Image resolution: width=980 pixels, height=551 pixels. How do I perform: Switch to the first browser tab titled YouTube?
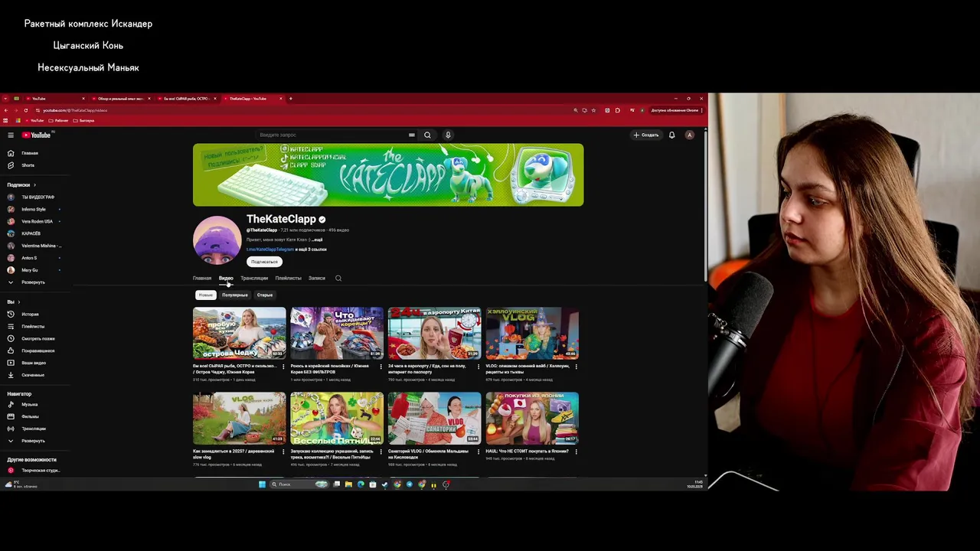(54, 99)
